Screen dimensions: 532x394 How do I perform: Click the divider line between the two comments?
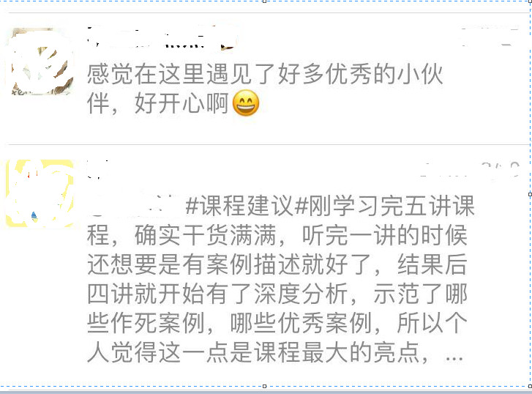(268, 144)
